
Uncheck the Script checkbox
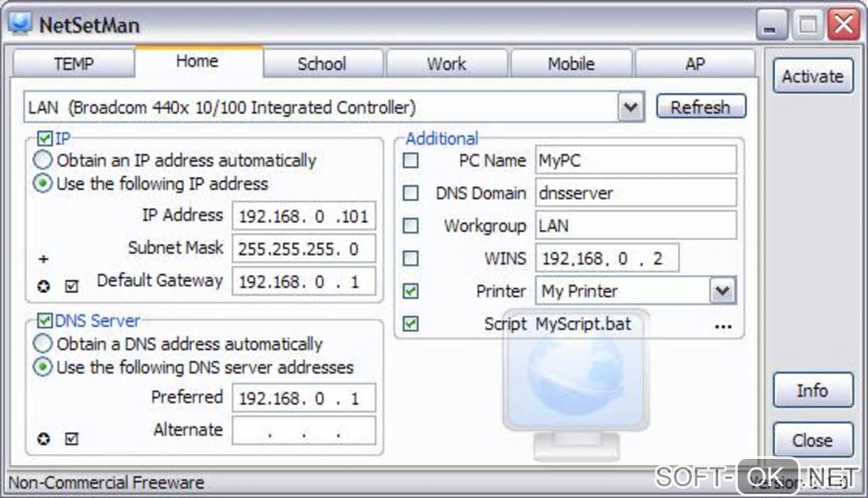[x=411, y=323]
